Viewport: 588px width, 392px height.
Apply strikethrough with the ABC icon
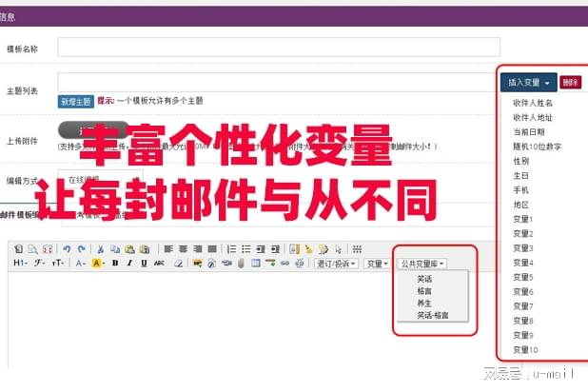coord(158,264)
